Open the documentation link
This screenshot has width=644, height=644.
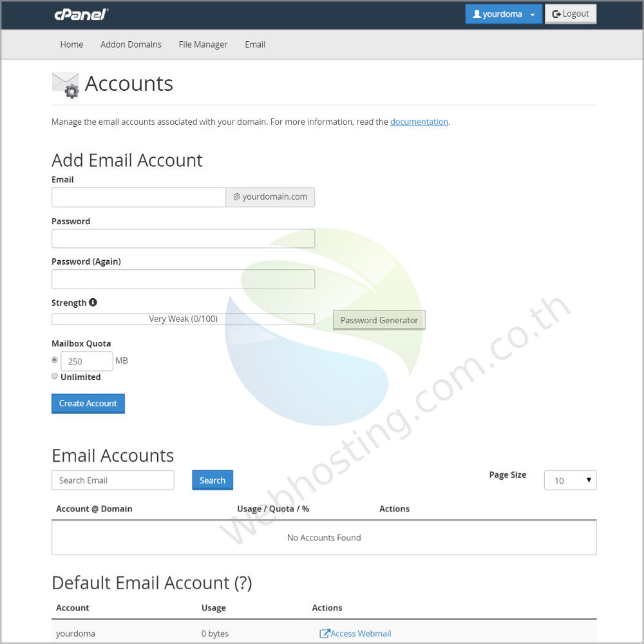click(x=419, y=122)
